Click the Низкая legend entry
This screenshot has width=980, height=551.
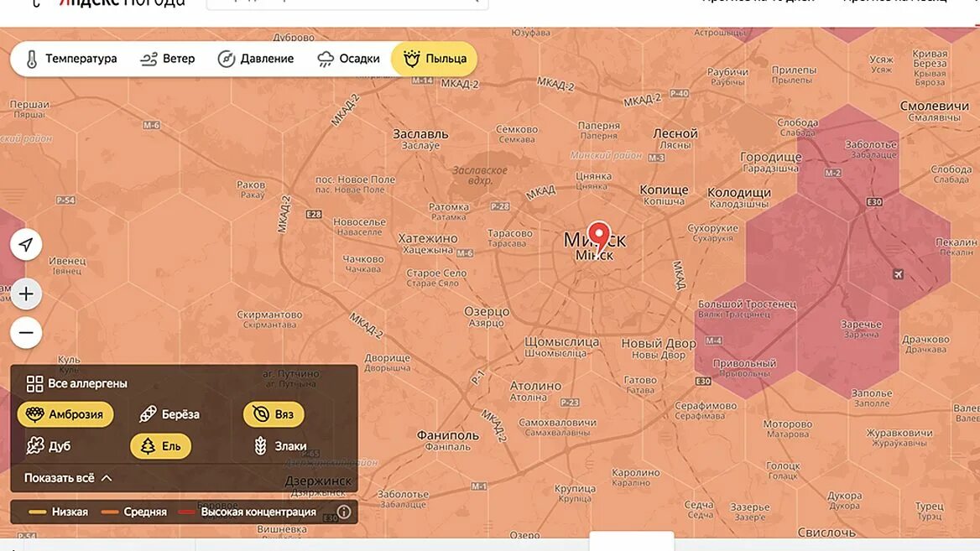(58, 512)
